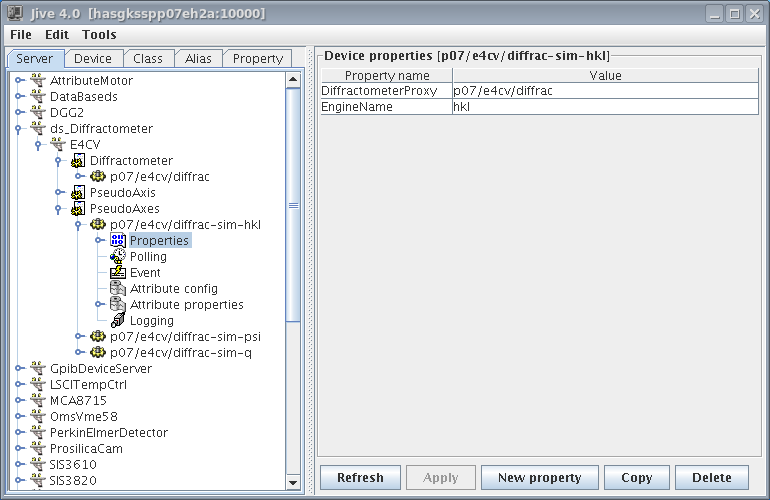The image size is (770, 500).
Task: Click the MCA8715 server icon
Action: click(37, 400)
